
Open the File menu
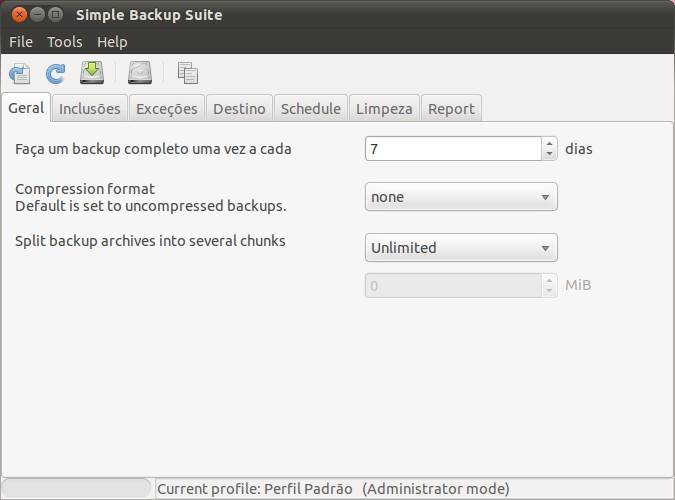click(x=21, y=42)
